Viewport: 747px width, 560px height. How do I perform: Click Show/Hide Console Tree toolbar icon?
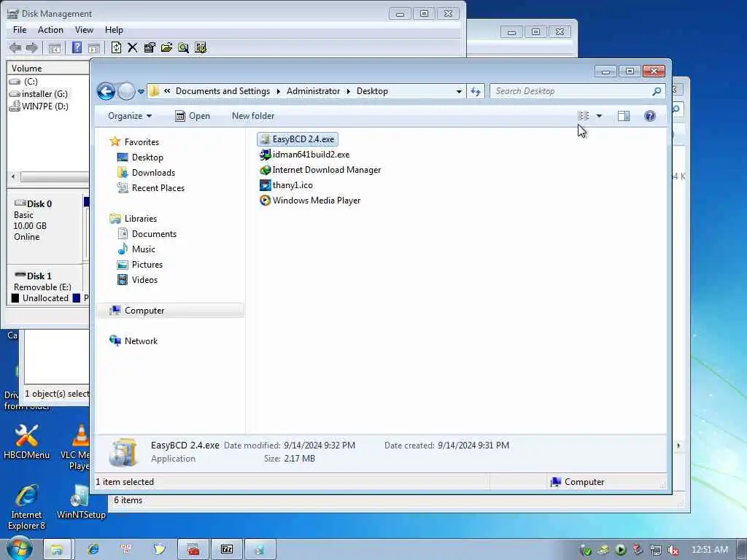[54, 47]
